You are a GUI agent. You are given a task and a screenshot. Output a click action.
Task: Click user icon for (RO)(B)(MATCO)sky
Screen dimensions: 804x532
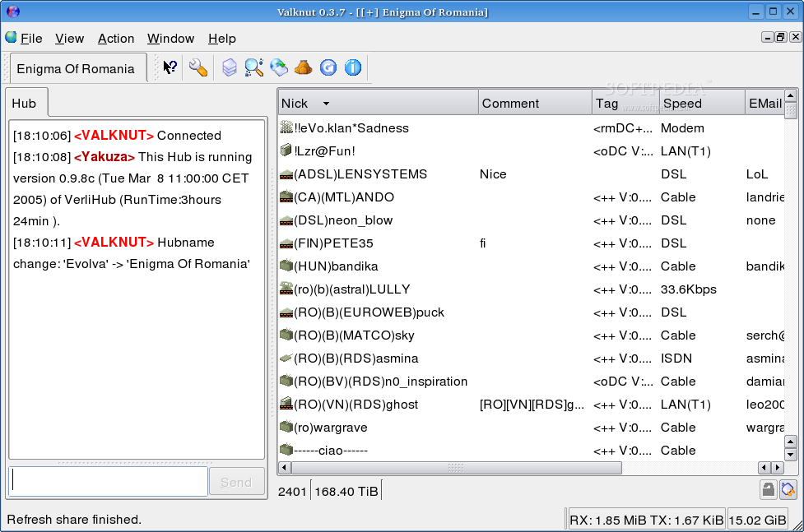point(286,335)
